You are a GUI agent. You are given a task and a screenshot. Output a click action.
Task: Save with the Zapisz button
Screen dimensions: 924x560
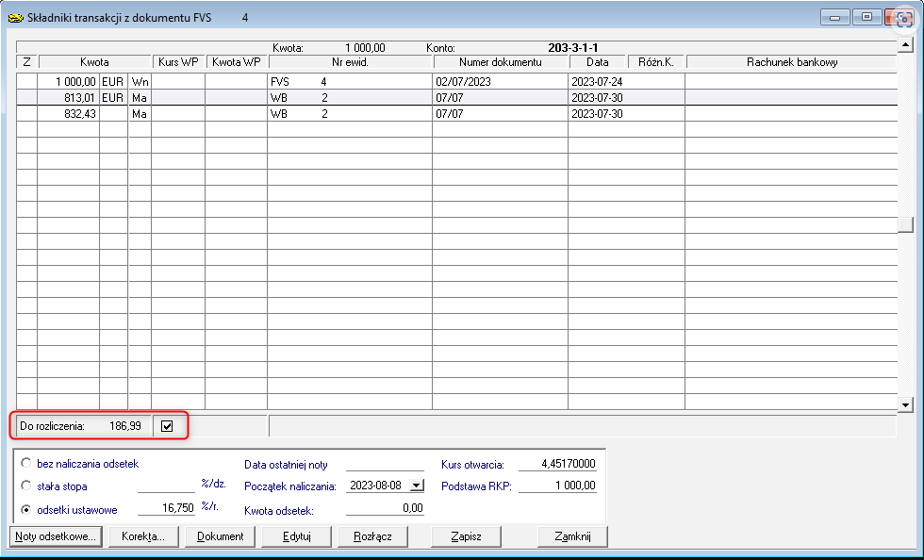point(466,536)
